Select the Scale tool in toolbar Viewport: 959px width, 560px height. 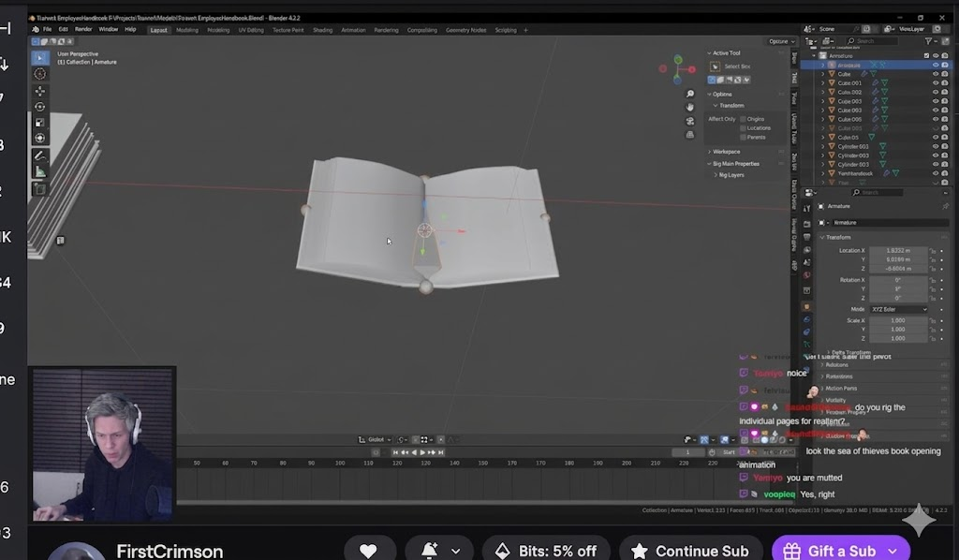pyautogui.click(x=39, y=123)
